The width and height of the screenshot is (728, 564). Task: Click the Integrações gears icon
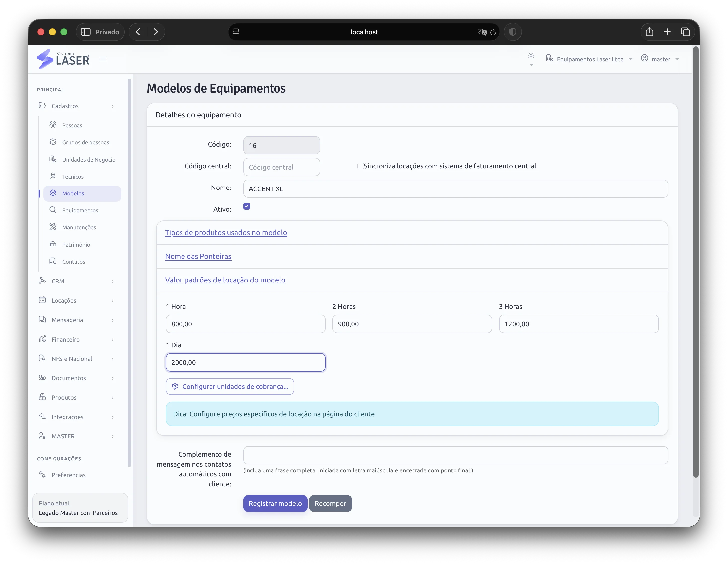[x=42, y=416]
